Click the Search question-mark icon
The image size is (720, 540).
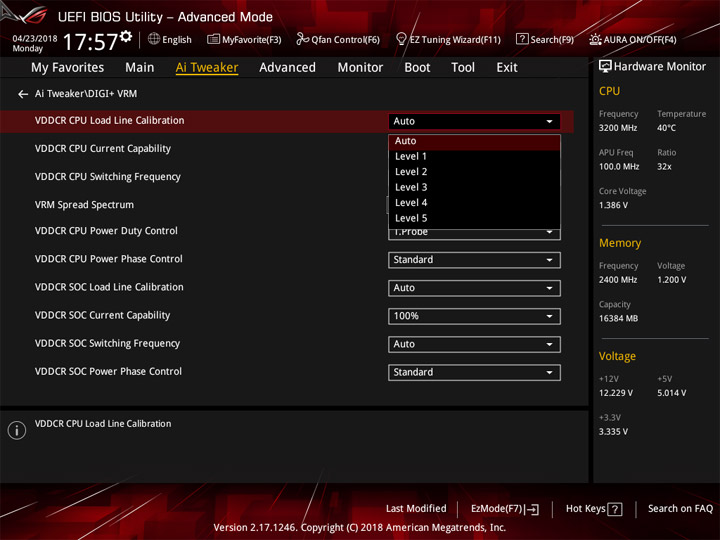coord(522,39)
